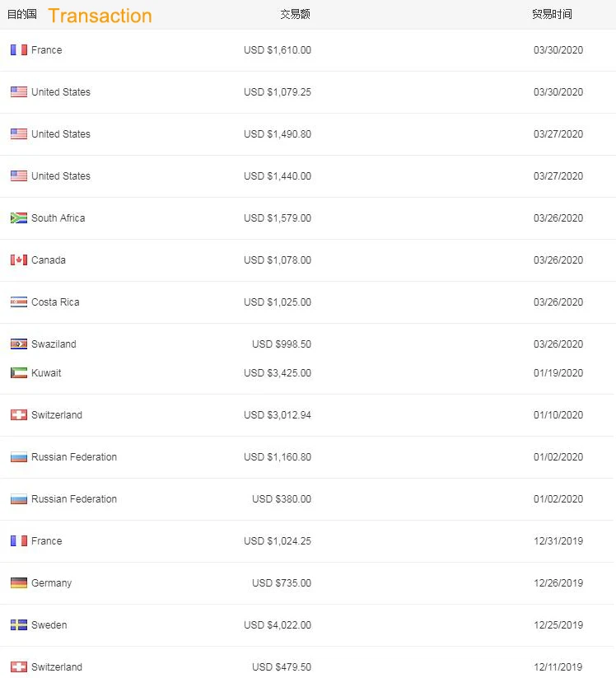Click the Costa Rica flag icon
The width and height of the screenshot is (616, 678).
[x=19, y=302]
